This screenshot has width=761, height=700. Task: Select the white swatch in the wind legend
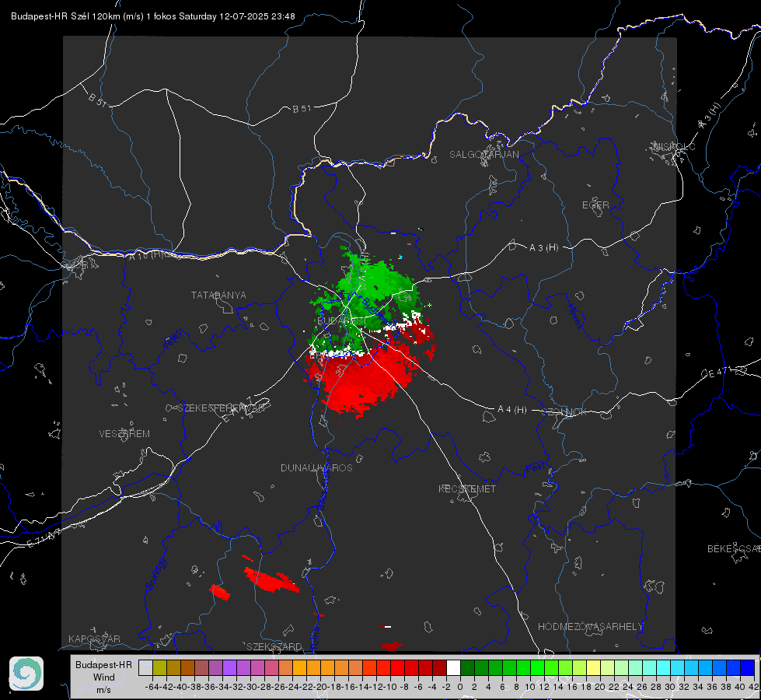(453, 667)
